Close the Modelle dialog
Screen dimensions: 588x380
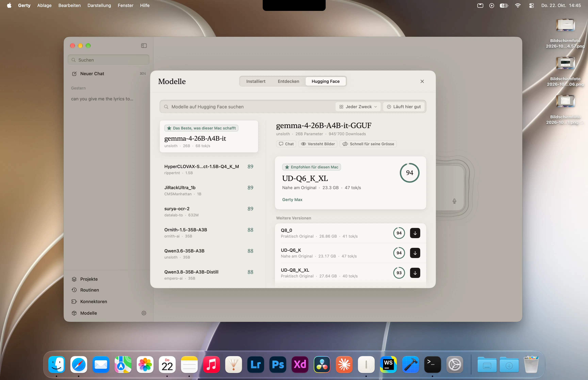point(422,81)
